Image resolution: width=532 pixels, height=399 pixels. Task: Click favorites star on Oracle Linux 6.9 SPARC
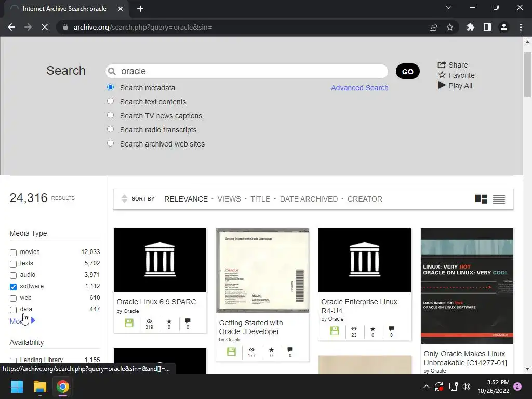click(x=169, y=321)
